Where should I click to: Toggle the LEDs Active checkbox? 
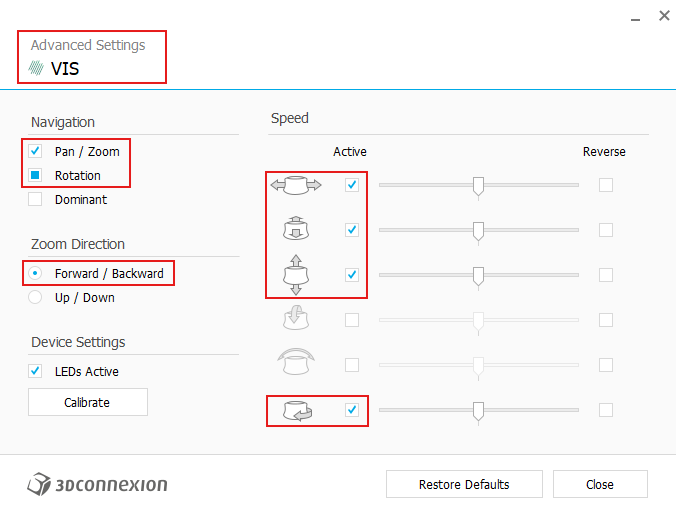point(35,371)
